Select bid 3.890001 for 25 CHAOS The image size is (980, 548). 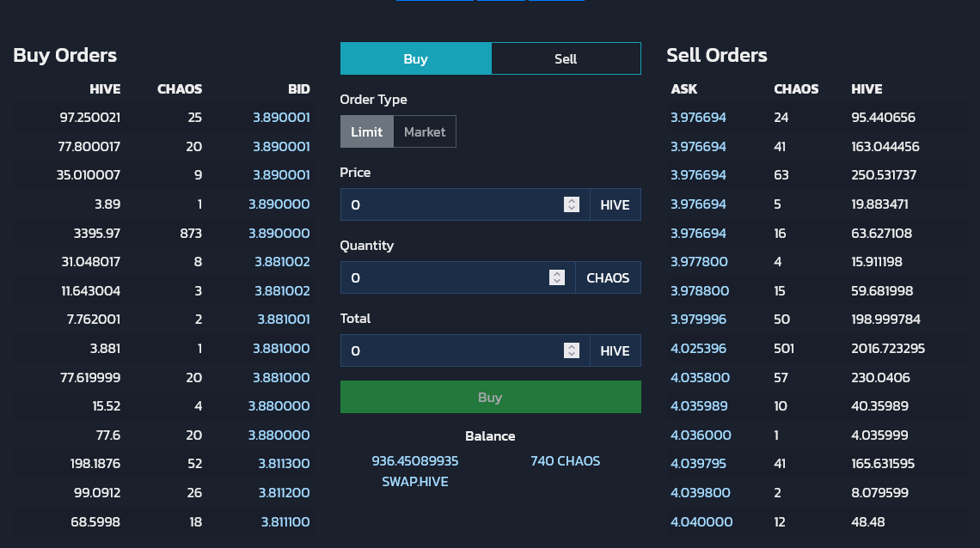(281, 118)
